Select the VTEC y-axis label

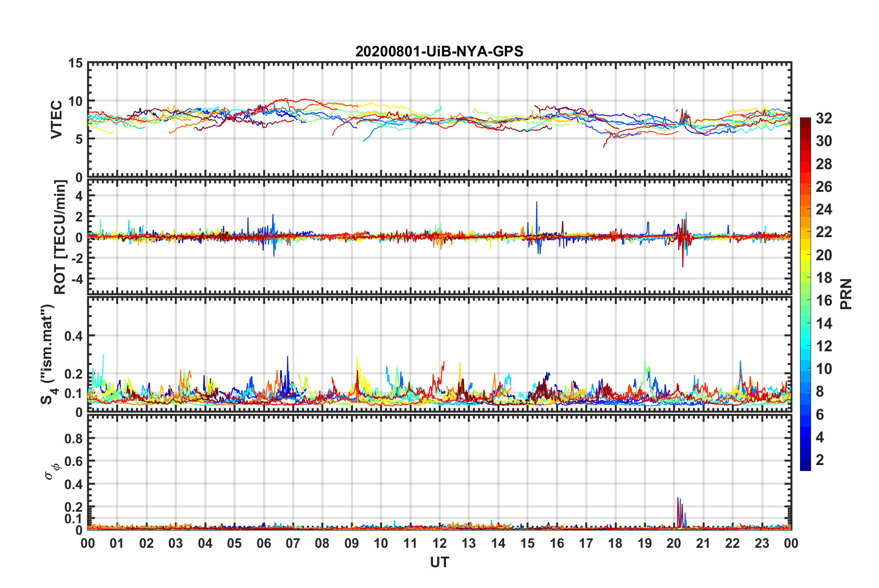click(x=56, y=119)
